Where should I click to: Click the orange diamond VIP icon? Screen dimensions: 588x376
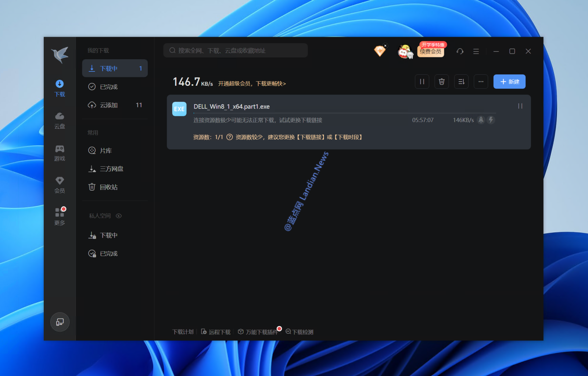[x=380, y=51]
